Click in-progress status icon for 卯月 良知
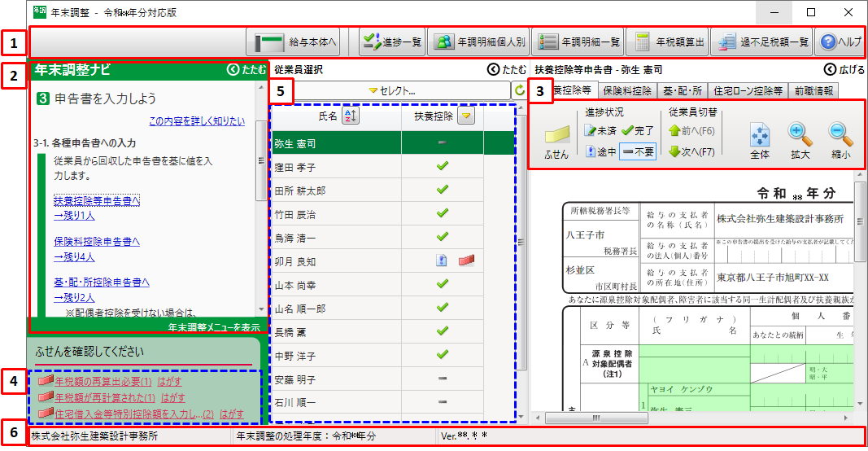 click(x=441, y=261)
